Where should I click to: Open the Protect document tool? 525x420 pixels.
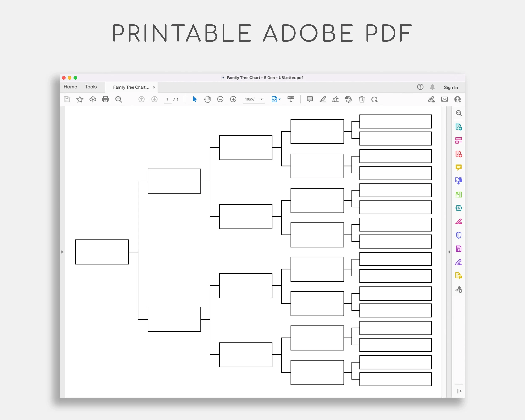(x=459, y=235)
